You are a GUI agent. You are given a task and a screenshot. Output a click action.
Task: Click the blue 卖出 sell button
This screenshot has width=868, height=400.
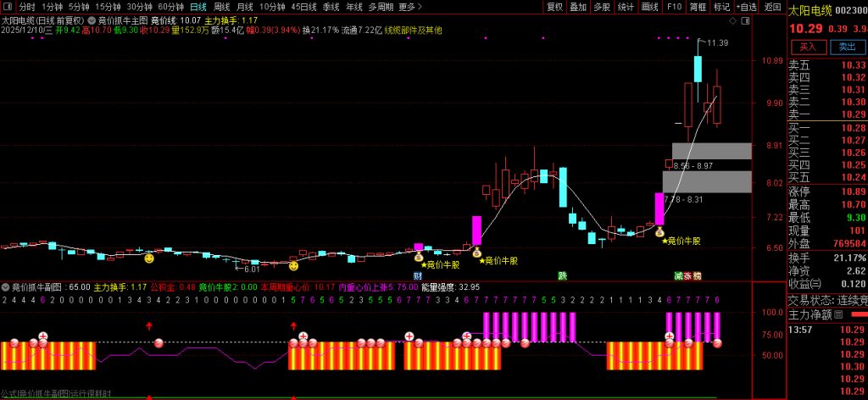[847, 47]
